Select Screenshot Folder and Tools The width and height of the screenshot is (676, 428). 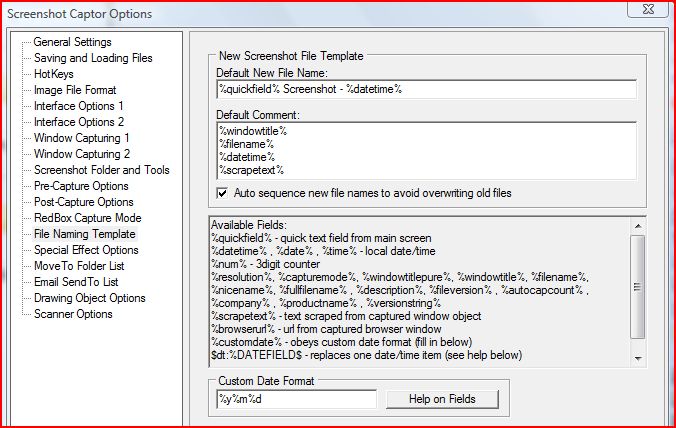(x=102, y=170)
